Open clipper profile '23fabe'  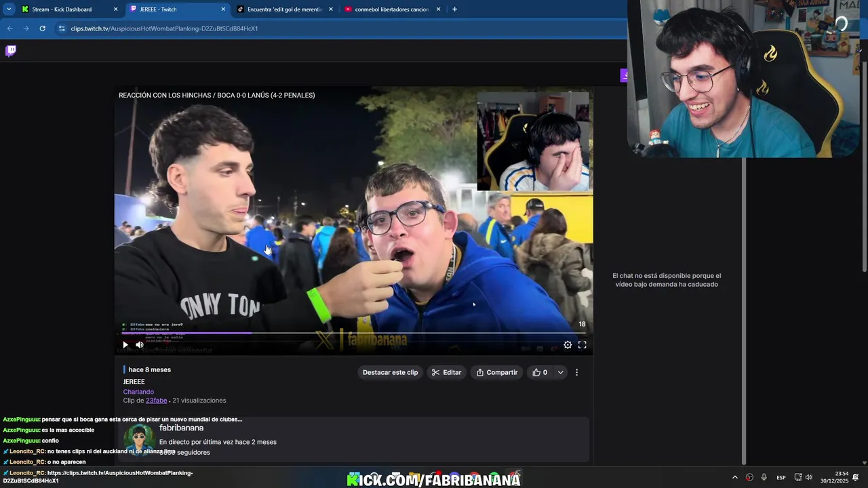tap(156, 401)
